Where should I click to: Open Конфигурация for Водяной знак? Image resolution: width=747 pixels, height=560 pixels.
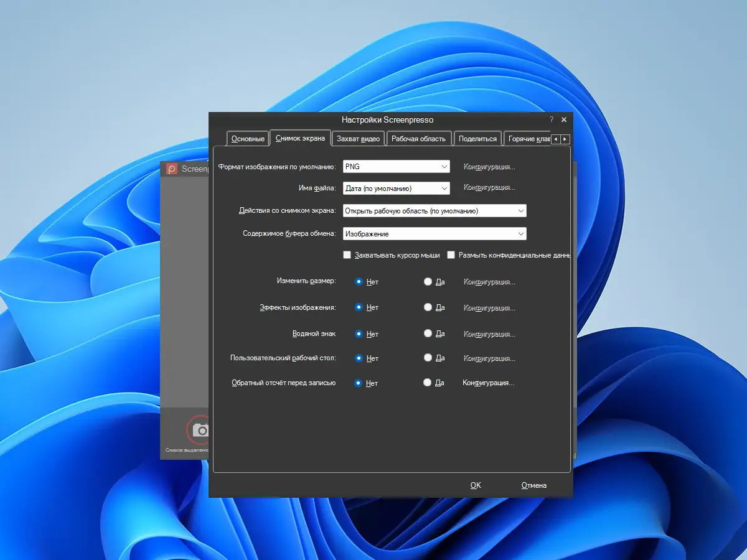pyautogui.click(x=489, y=334)
